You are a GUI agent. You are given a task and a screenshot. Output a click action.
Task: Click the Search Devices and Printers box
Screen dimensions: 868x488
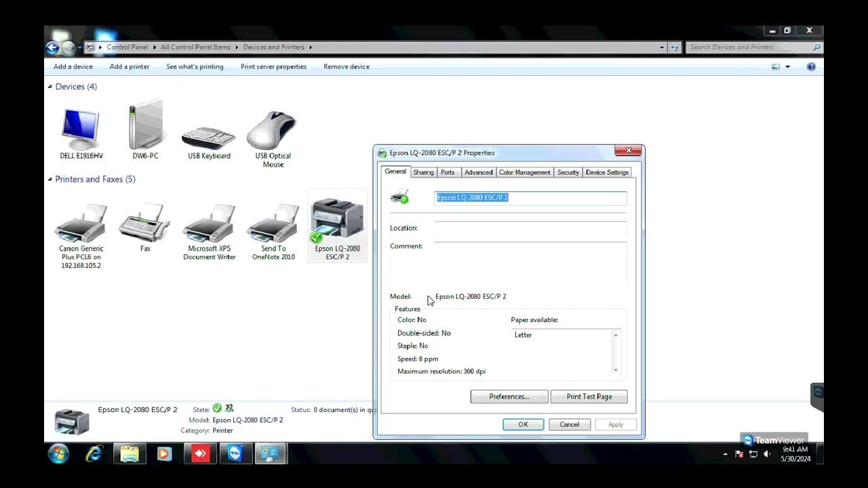(749, 47)
